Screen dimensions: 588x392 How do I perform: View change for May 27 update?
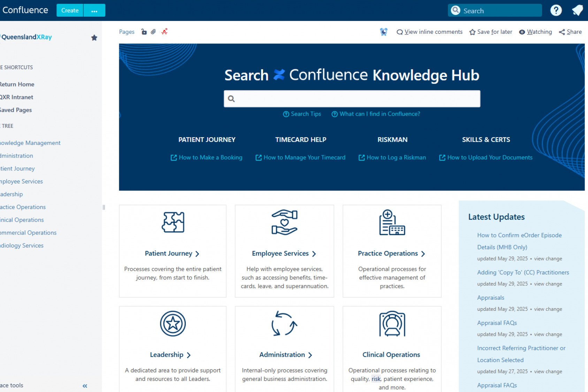[548, 371]
